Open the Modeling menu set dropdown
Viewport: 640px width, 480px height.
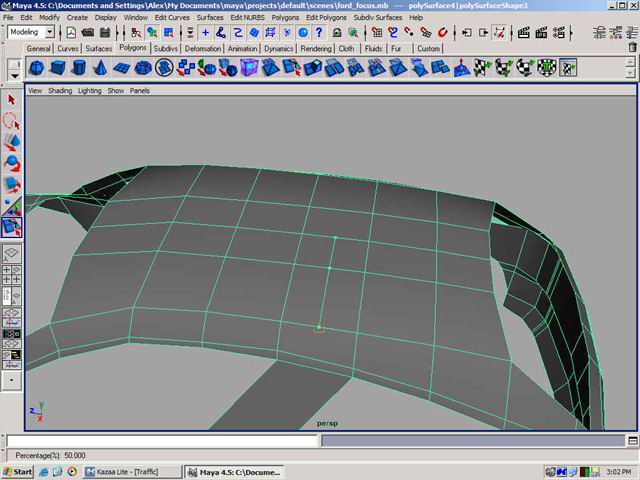[31, 32]
